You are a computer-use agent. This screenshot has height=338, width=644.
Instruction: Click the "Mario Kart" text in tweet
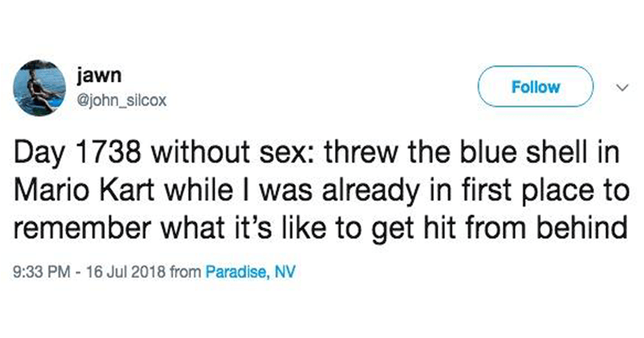point(84,191)
